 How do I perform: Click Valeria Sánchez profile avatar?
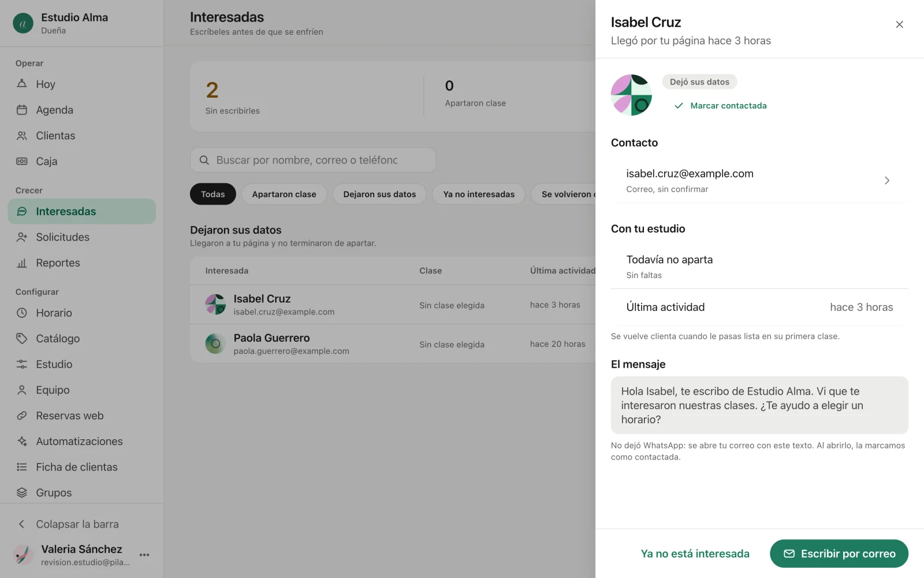coord(23,555)
